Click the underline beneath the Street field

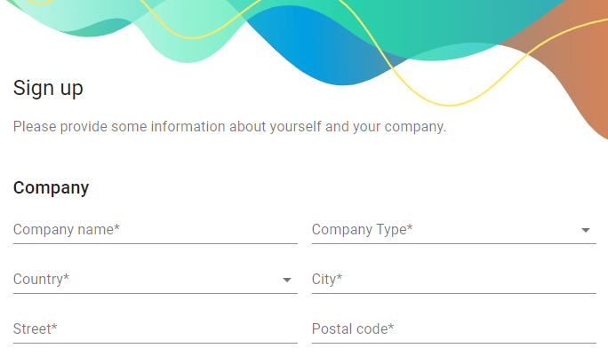click(156, 343)
